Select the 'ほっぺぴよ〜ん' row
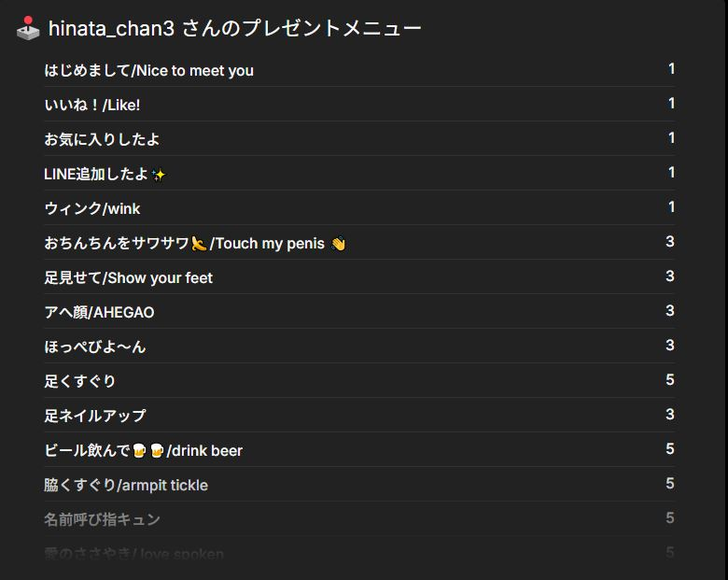Viewport: 728px width, 580px height. [94, 347]
